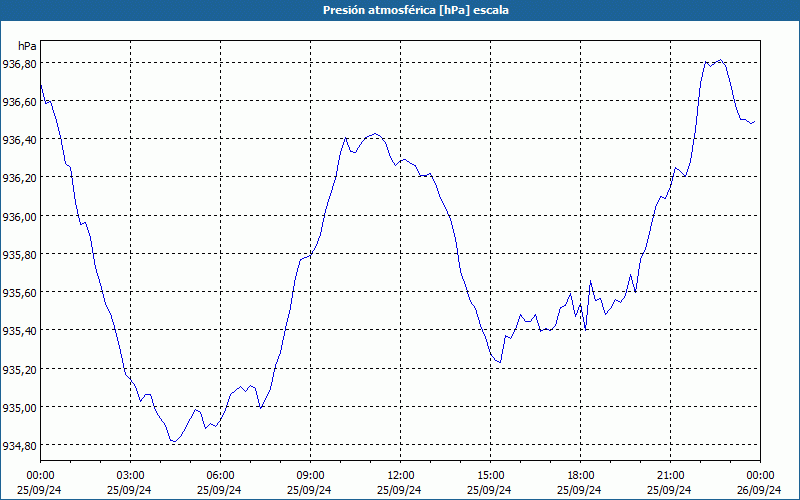
Task: Select the 936,60 y-axis label
Action: tap(19, 102)
